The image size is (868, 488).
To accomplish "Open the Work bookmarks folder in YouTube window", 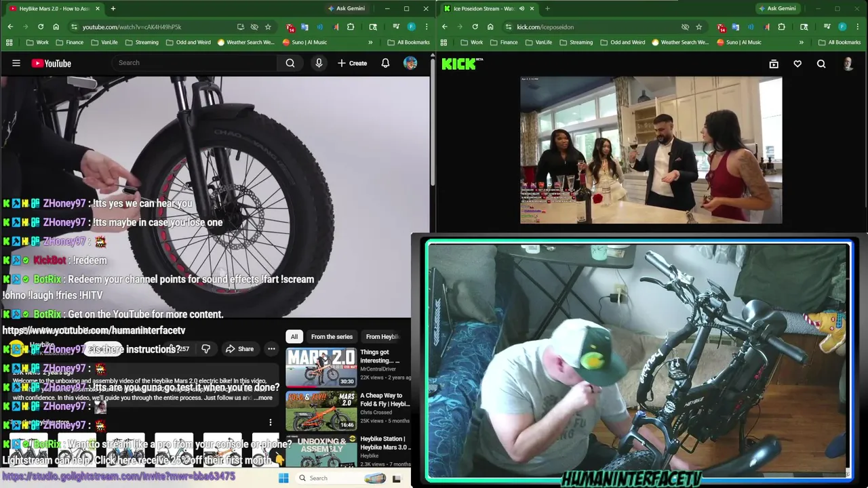I will pos(37,42).
